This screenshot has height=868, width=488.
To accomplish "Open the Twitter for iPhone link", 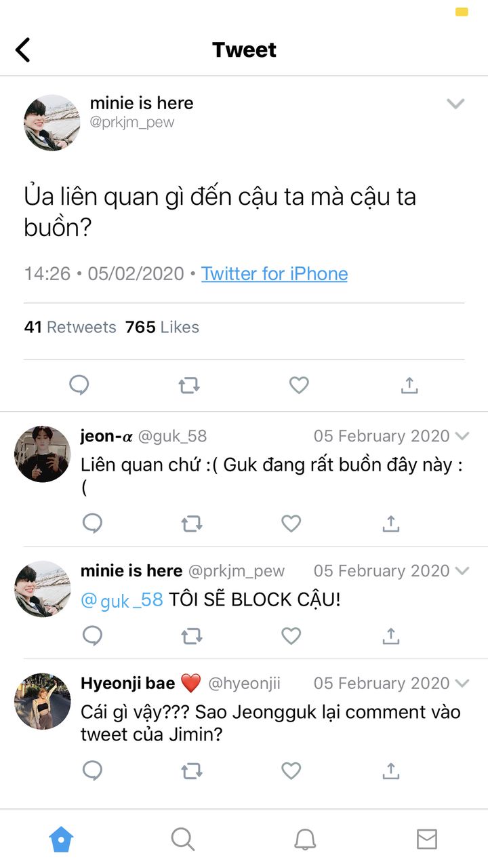I will [274, 274].
